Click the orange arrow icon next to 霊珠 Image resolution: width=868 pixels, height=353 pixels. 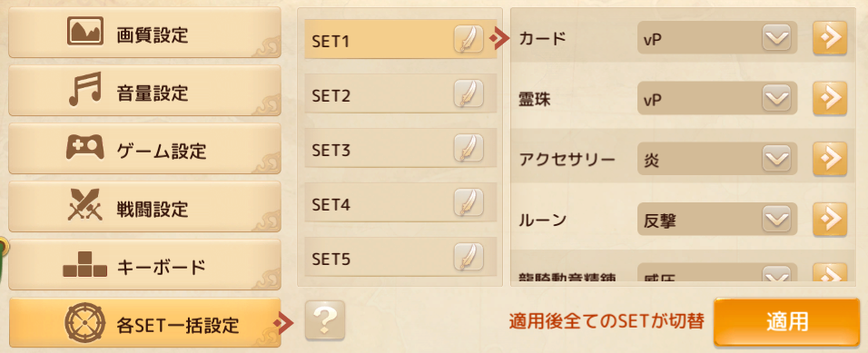830,99
